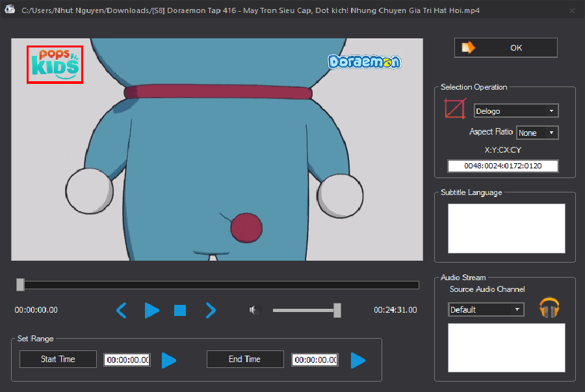585x392 pixels.
Task: Click the end time value field
Action: pos(315,360)
